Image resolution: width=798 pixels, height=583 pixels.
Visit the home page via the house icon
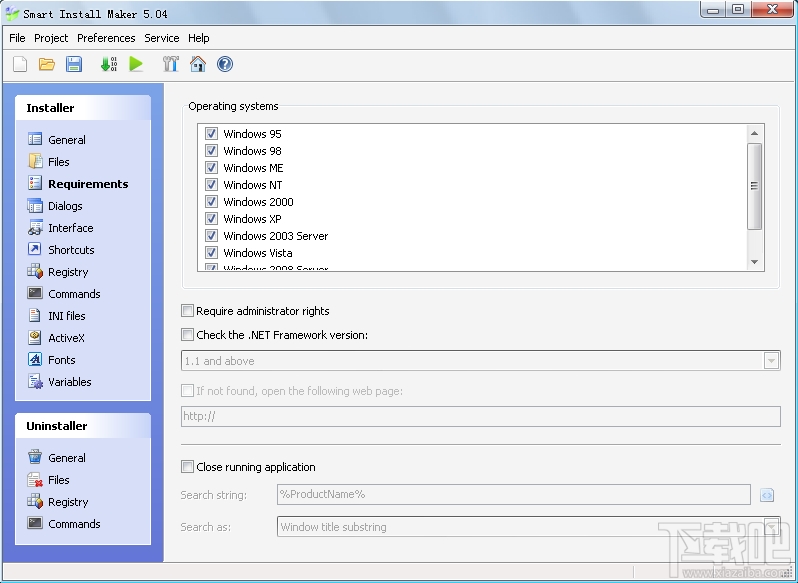coord(197,64)
